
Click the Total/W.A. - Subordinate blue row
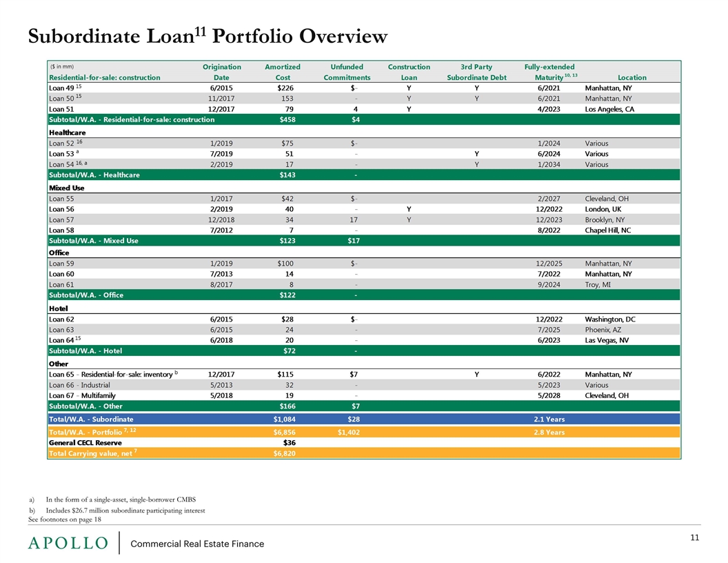click(x=364, y=419)
